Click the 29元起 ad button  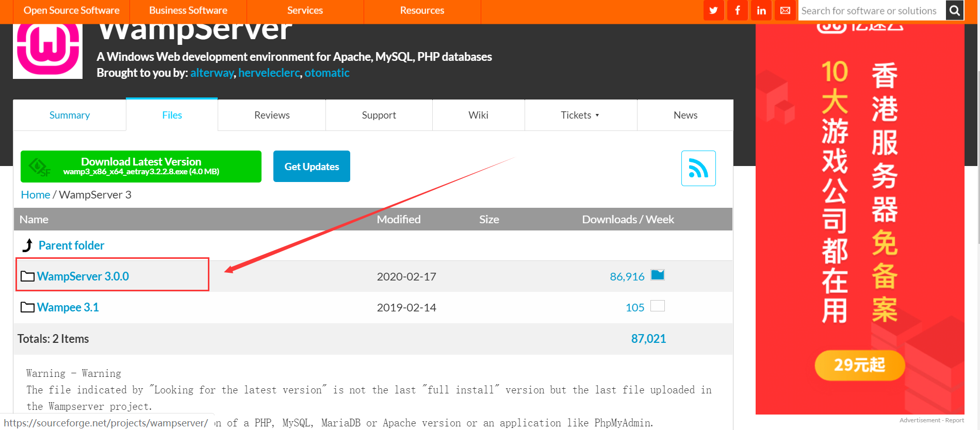click(x=859, y=365)
